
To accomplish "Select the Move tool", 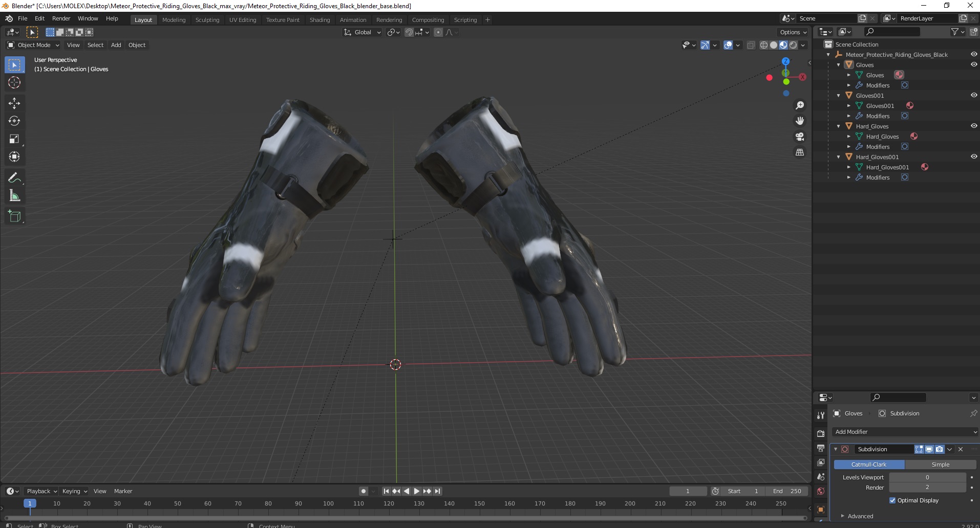I will click(14, 103).
